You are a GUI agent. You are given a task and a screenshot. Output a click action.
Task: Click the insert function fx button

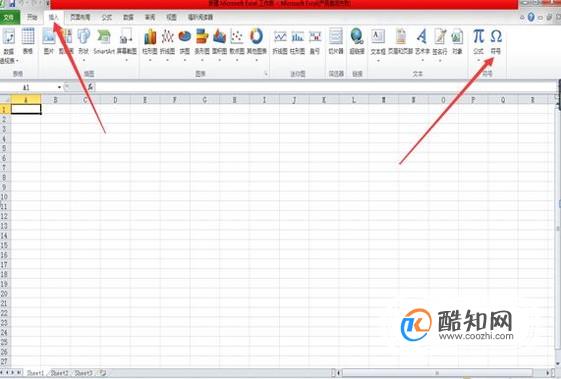pos(91,87)
